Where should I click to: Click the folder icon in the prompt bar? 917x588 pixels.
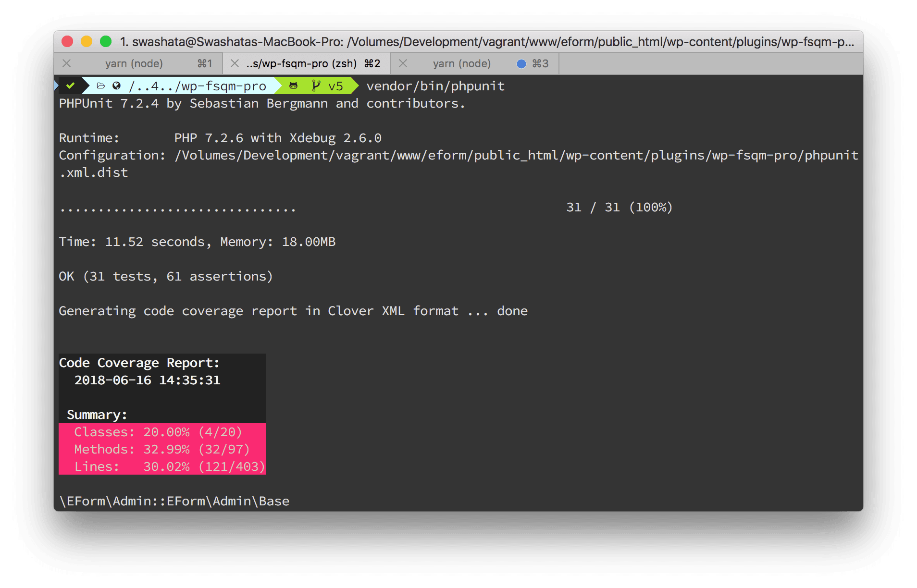click(101, 86)
